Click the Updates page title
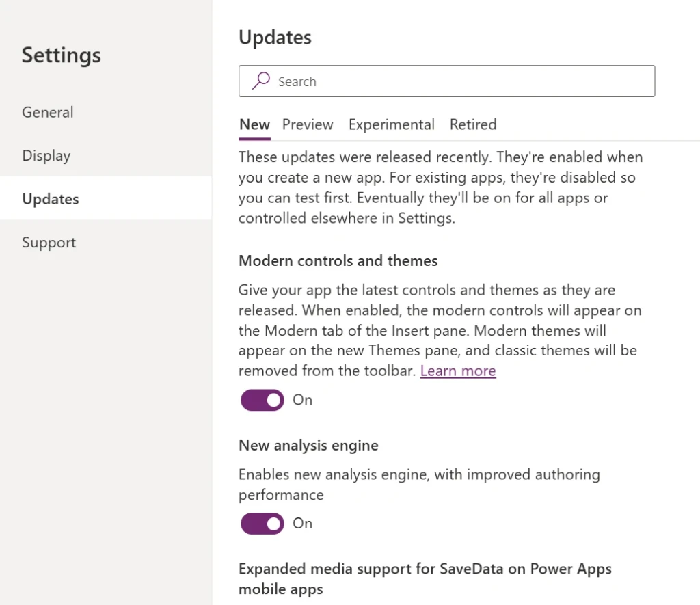The width and height of the screenshot is (700, 605). coord(275,38)
